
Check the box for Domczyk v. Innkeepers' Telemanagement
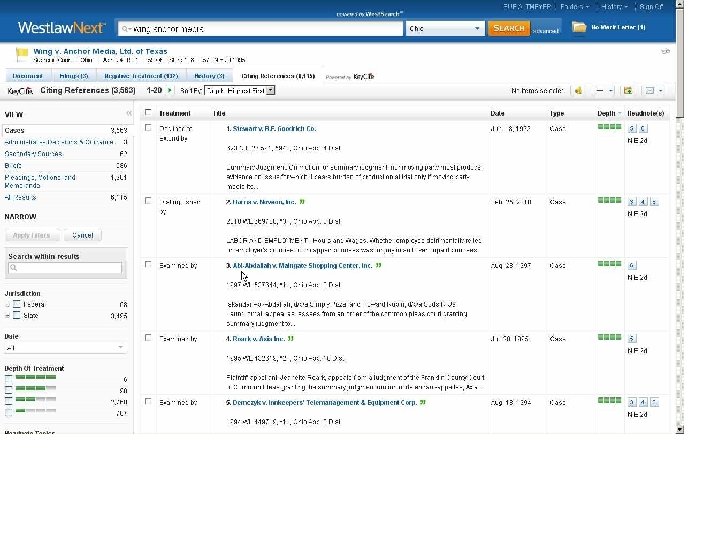pyautogui.click(x=148, y=401)
